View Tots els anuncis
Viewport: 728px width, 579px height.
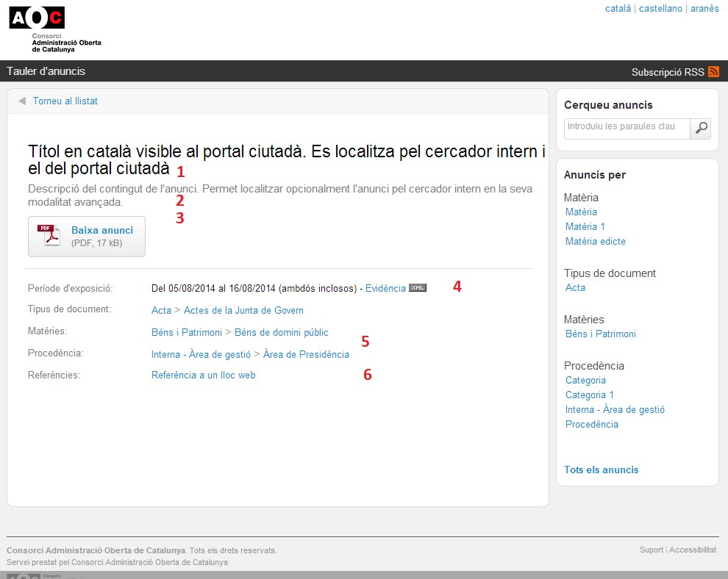click(601, 470)
